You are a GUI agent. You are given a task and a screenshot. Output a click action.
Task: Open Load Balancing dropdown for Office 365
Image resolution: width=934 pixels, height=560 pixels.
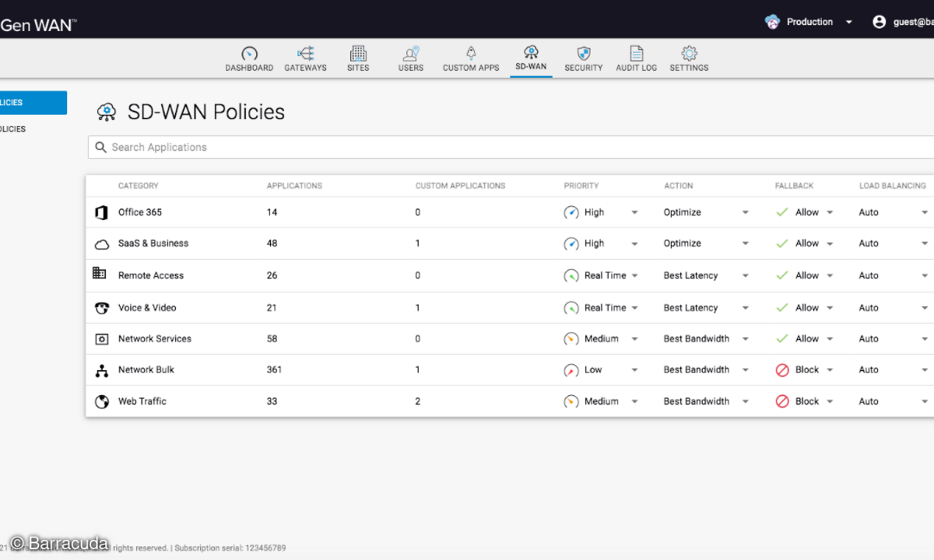[925, 212]
